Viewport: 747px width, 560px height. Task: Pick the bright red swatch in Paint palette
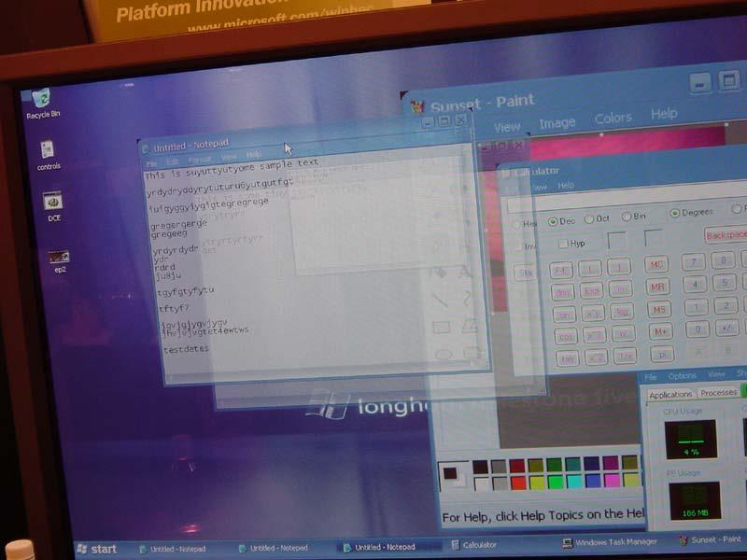pos(518,483)
